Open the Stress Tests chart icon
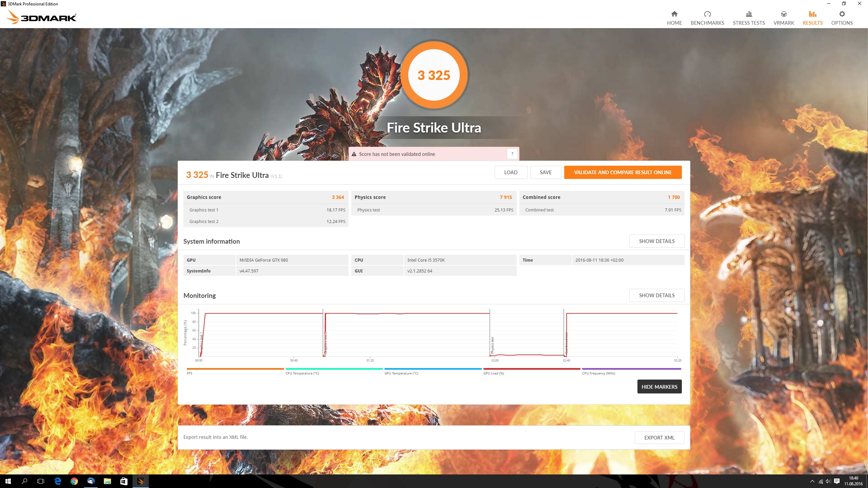Viewport: 868px width, 488px height. point(749,14)
